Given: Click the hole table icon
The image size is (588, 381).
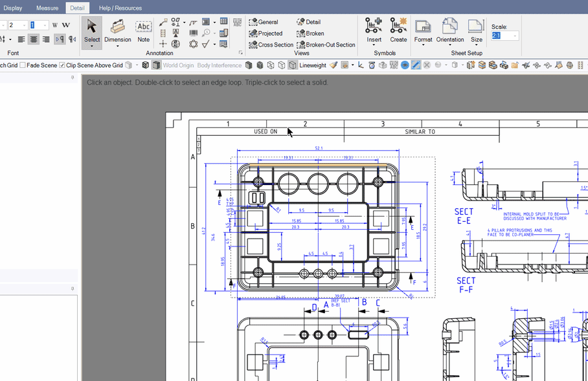Looking at the screenshot, I should [224, 33].
